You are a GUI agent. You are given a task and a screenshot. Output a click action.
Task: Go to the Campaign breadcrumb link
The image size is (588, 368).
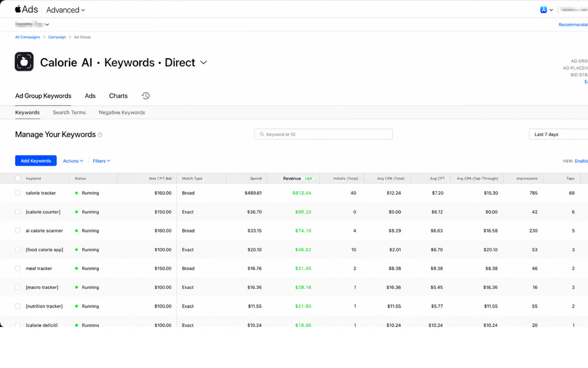point(57,37)
